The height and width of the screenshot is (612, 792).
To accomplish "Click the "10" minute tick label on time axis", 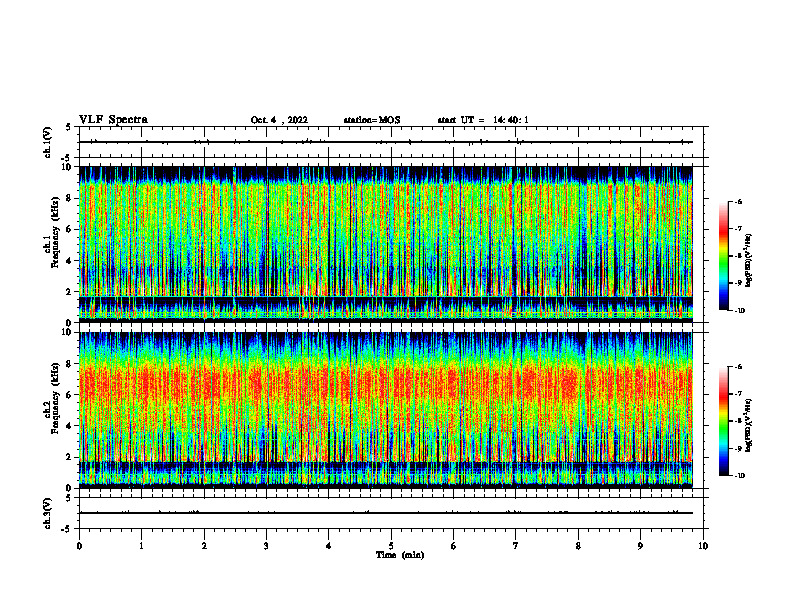I will coord(703,546).
